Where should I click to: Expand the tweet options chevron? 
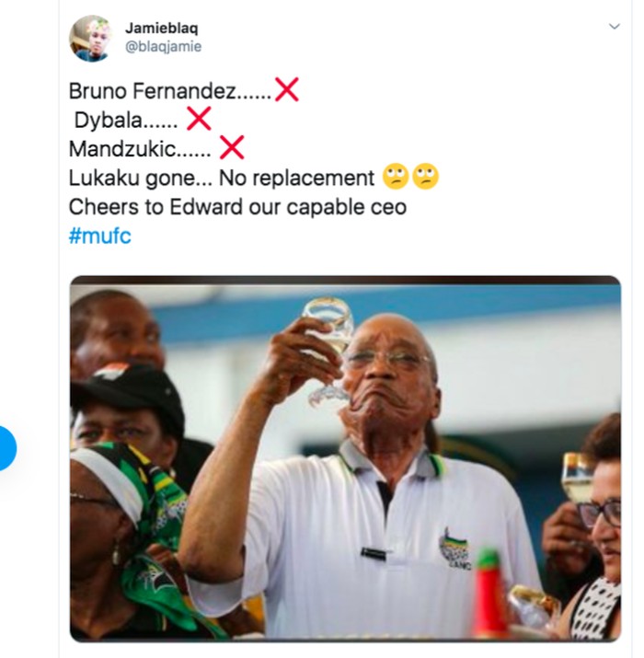point(615,28)
